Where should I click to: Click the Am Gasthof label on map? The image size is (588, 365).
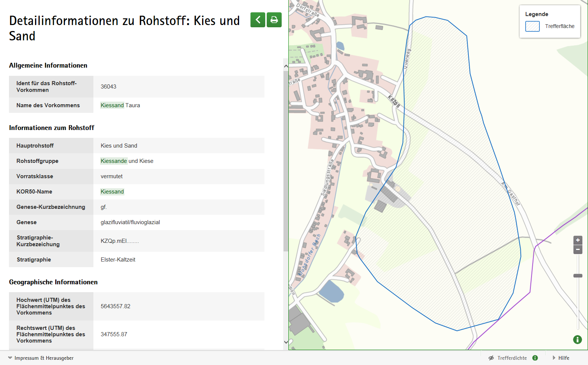tap(510, 194)
